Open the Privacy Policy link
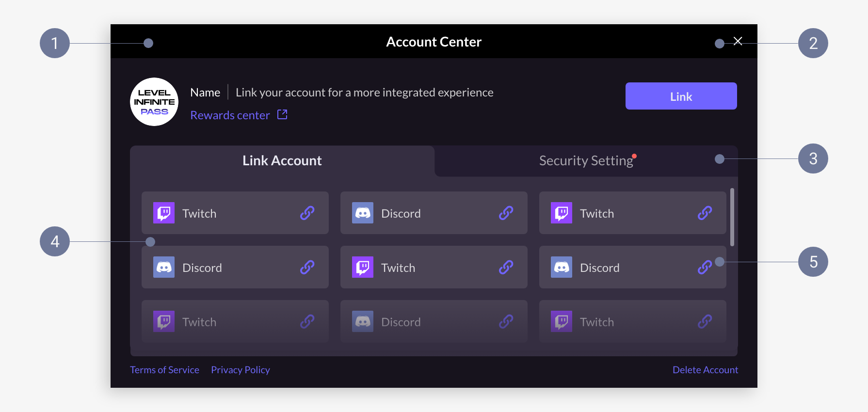868x412 pixels. (241, 370)
